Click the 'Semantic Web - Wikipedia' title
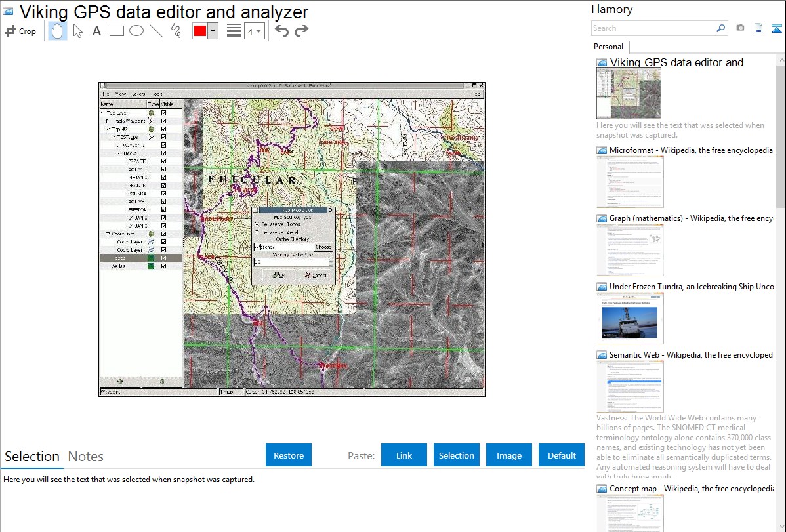786x532 pixels. (x=691, y=354)
